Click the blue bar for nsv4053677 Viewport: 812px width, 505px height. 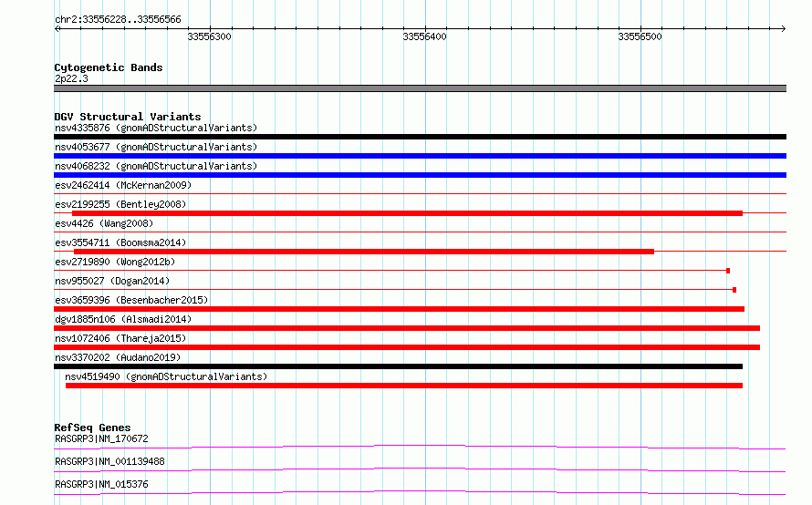tap(420, 156)
